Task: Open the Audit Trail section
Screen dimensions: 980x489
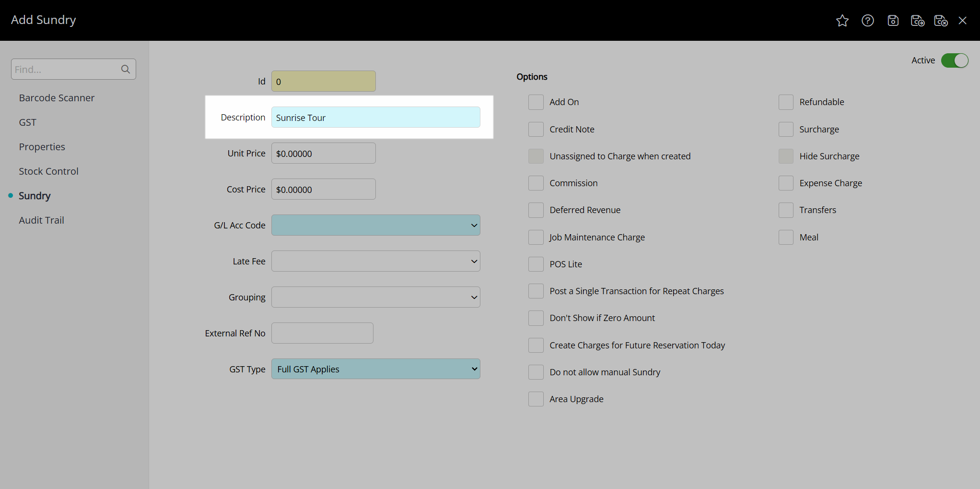Action: (x=41, y=220)
